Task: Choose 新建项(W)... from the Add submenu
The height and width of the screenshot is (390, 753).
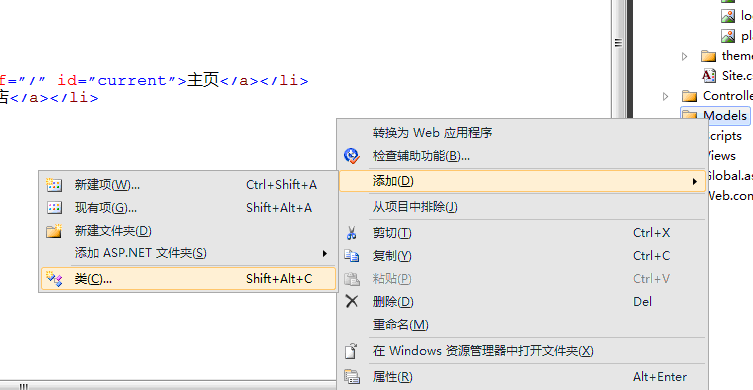Action: [188, 185]
